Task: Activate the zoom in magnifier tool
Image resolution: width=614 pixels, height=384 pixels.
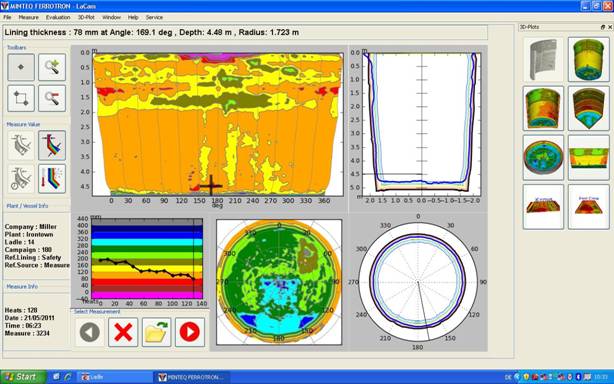Action: (52, 67)
